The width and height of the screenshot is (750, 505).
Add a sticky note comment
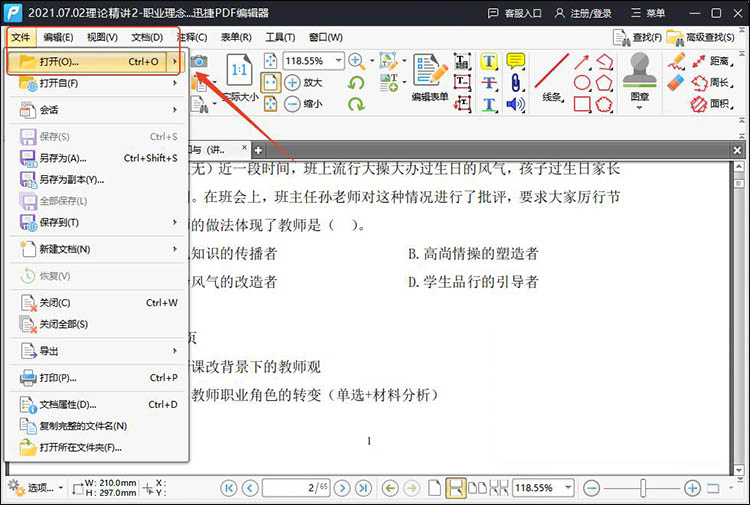pyautogui.click(x=515, y=61)
